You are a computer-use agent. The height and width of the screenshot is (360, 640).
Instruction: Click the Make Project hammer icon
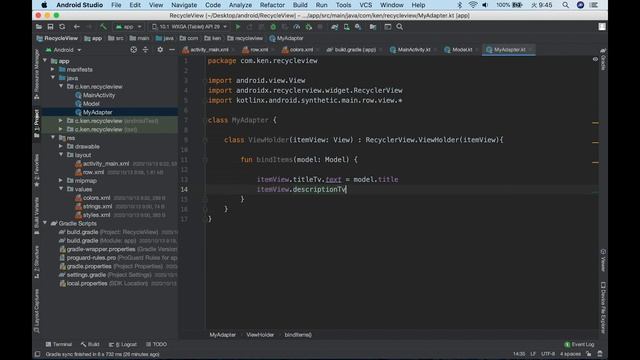[103, 27]
